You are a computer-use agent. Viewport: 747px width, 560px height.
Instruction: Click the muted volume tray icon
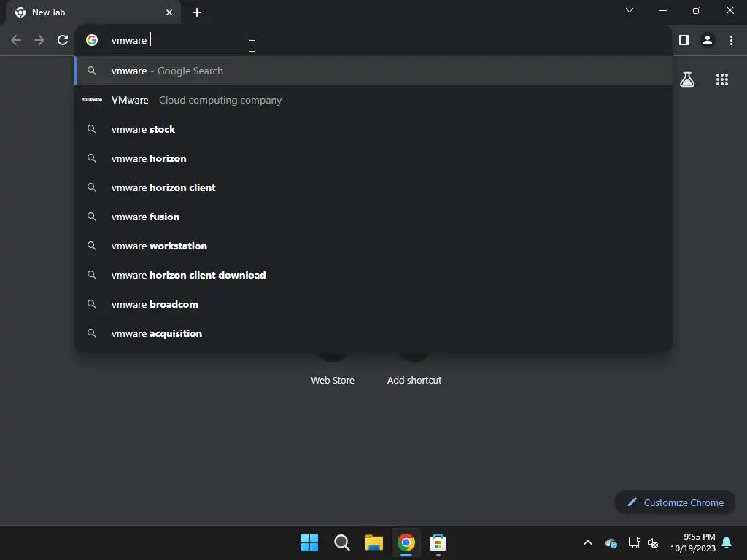point(653,542)
